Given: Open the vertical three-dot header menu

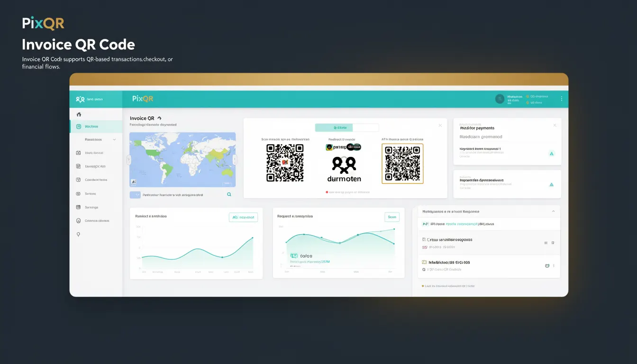Looking at the screenshot, I should tap(562, 99).
